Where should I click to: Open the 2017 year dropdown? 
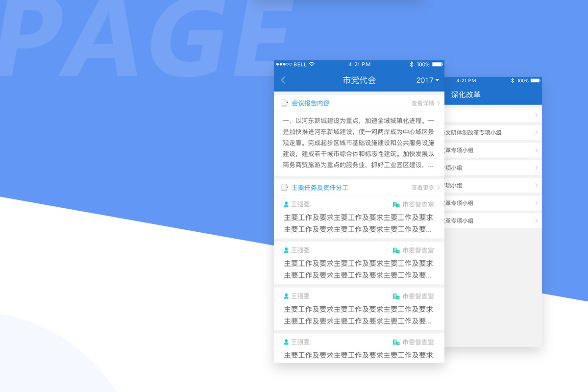tap(426, 80)
